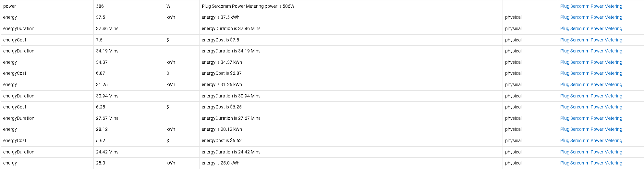Click device link in energy 37.5 kWh row
The width and height of the screenshot is (644, 169).
(591, 17)
